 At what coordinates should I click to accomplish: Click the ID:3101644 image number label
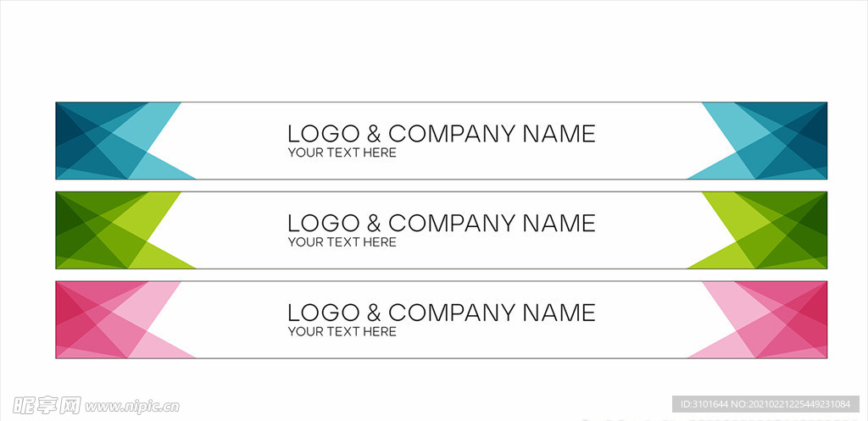(766, 404)
